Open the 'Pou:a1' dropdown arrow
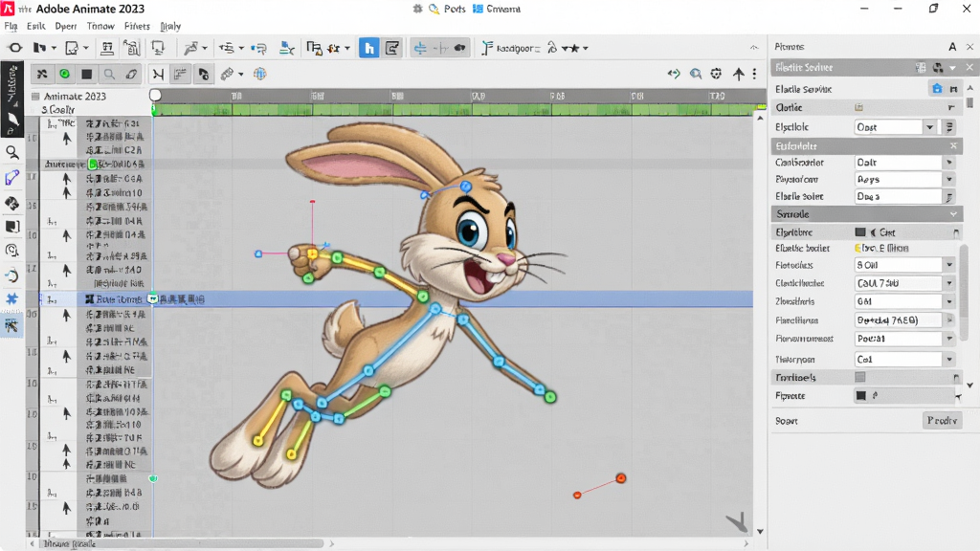The width and height of the screenshot is (980, 551). pyautogui.click(x=949, y=339)
